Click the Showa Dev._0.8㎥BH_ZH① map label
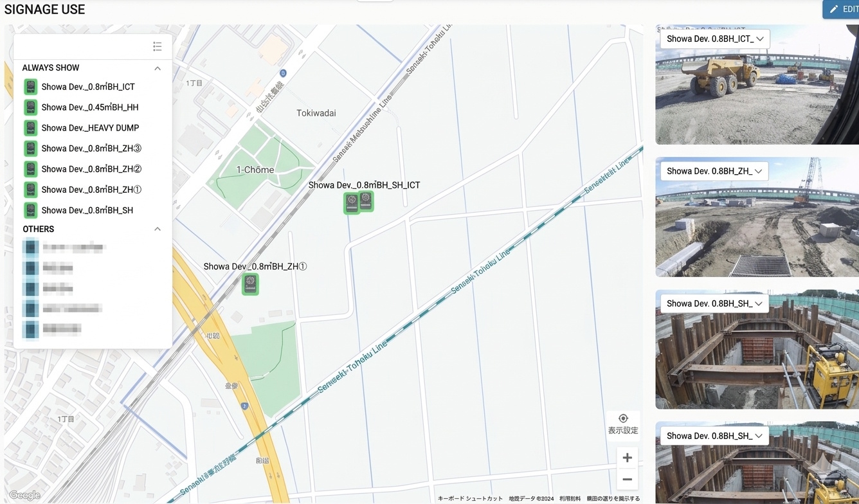The width and height of the screenshot is (859, 504). point(255,266)
